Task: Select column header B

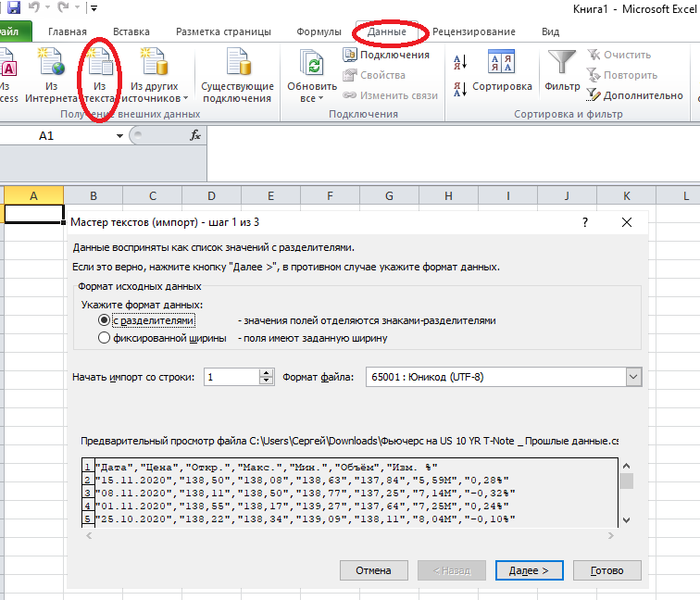Action: (94, 195)
